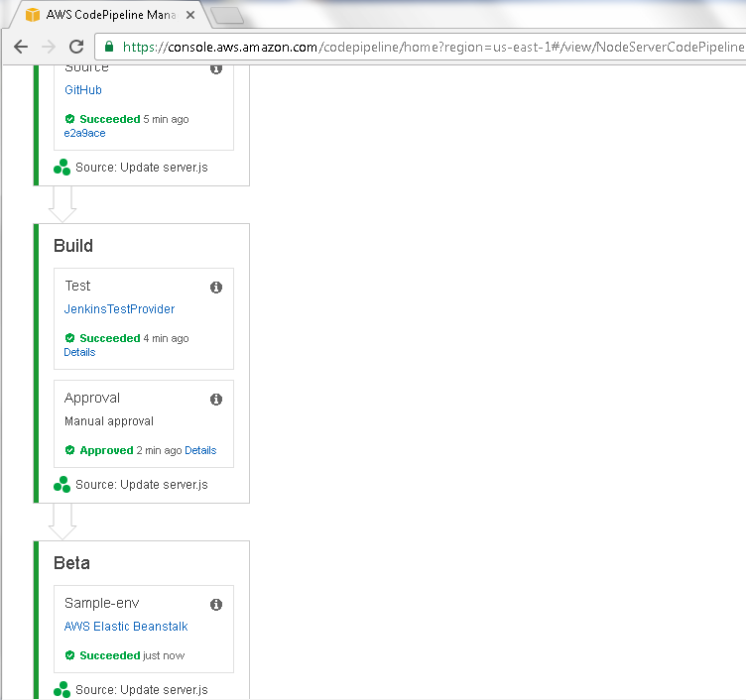Go back using the browser back arrow
Image resolution: width=746 pixels, height=700 pixels.
[x=21, y=47]
